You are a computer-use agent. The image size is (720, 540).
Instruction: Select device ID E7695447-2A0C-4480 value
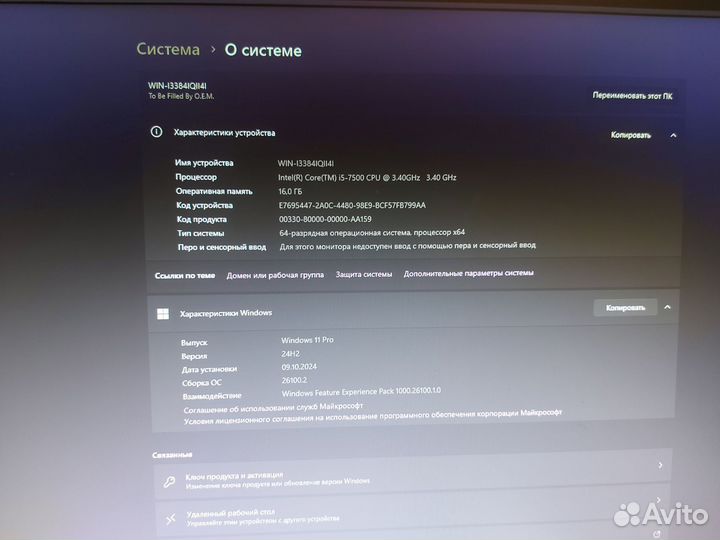352,205
